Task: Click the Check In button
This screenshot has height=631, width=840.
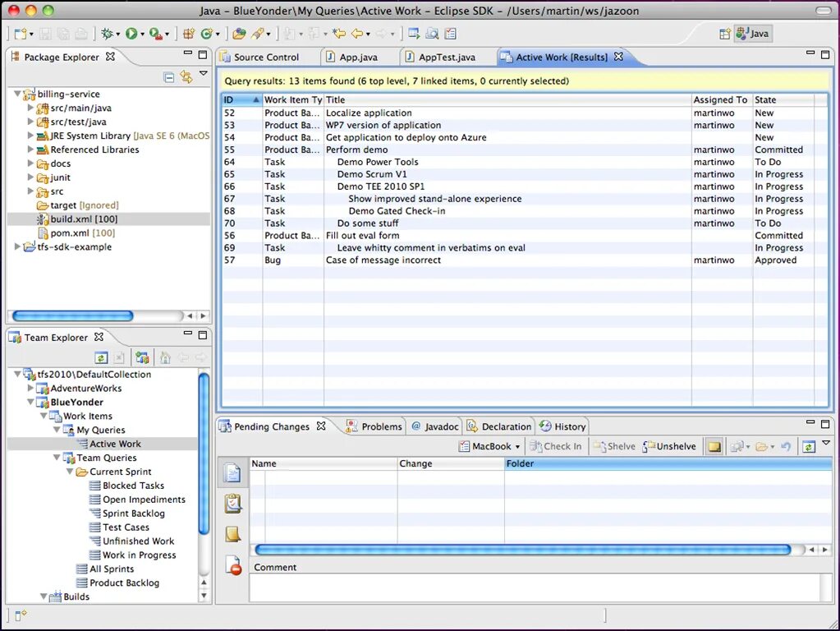Action: [556, 446]
